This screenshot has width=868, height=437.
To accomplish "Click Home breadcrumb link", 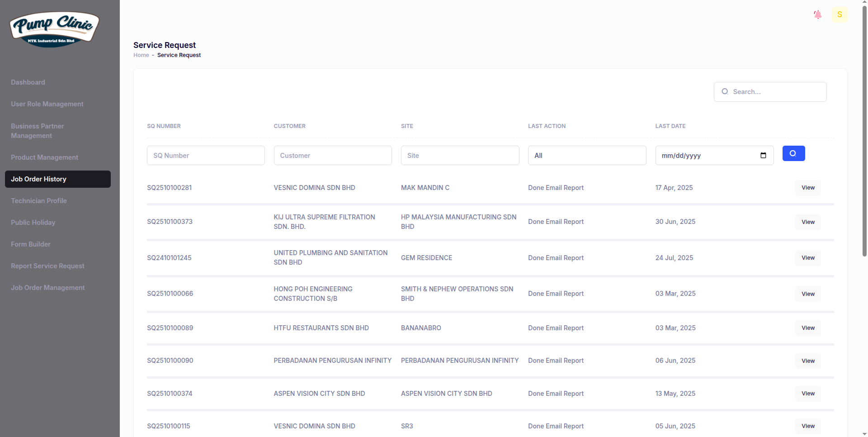I will [141, 55].
